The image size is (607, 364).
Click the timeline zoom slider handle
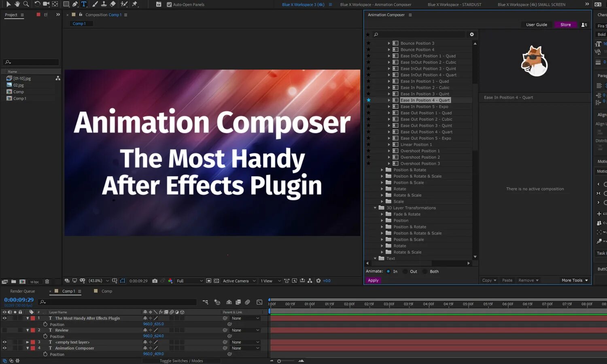pos(279,361)
